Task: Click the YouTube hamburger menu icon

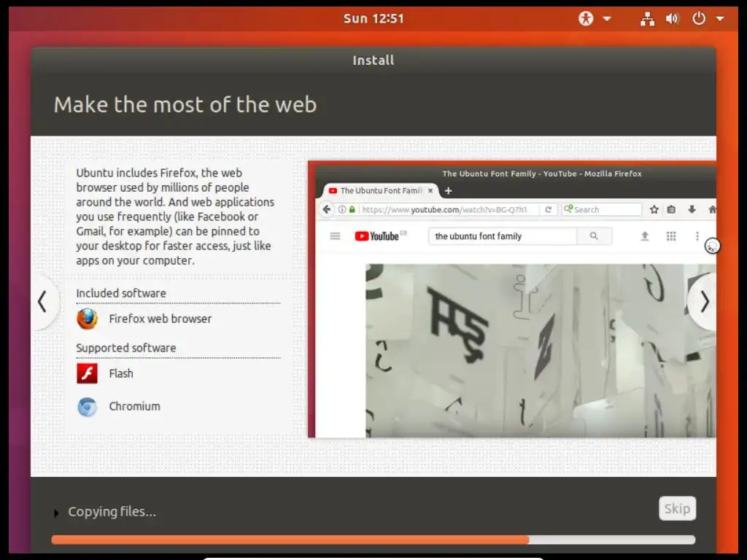Action: click(x=335, y=236)
